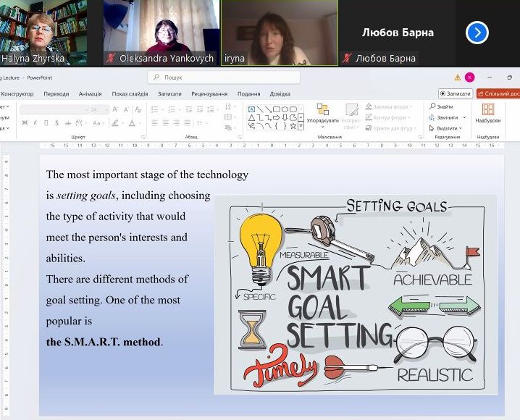Click the yellow warning triangle icon

pyautogui.click(x=458, y=77)
